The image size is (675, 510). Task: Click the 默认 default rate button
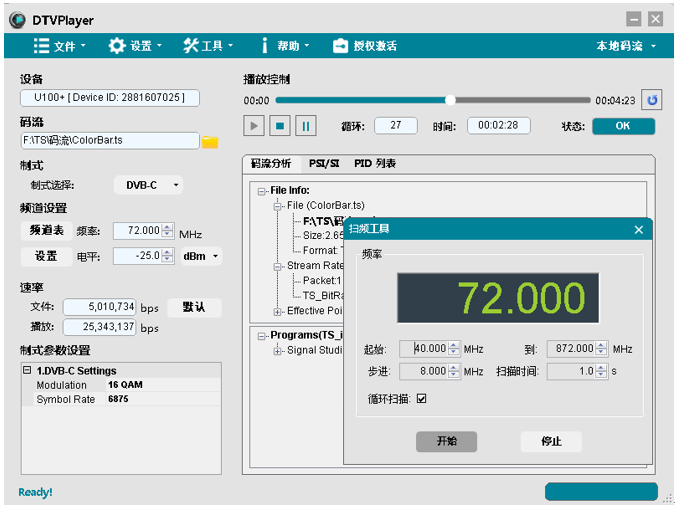[194, 307]
